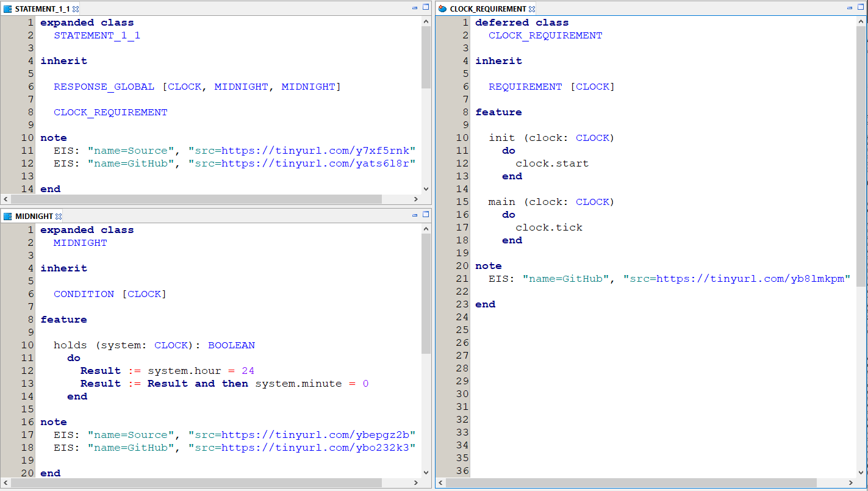
Task: Click horizontal scrollbar thumb in CLOCK_REQUIREMENT editor
Action: click(631, 483)
